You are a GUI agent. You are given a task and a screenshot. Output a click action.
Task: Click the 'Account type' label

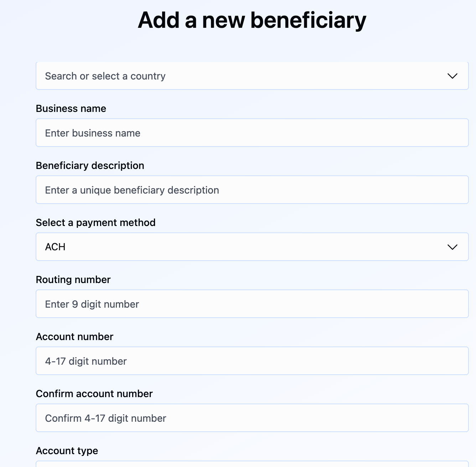coord(67,451)
